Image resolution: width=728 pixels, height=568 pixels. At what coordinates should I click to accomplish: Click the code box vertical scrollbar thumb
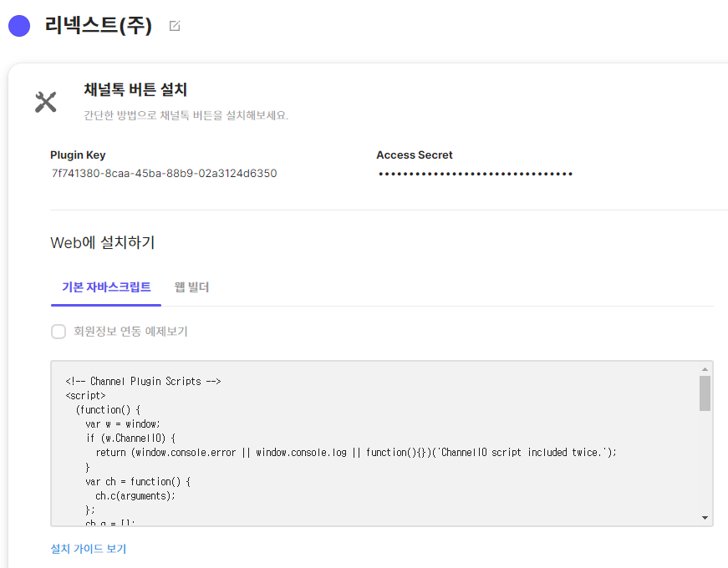coord(705,393)
